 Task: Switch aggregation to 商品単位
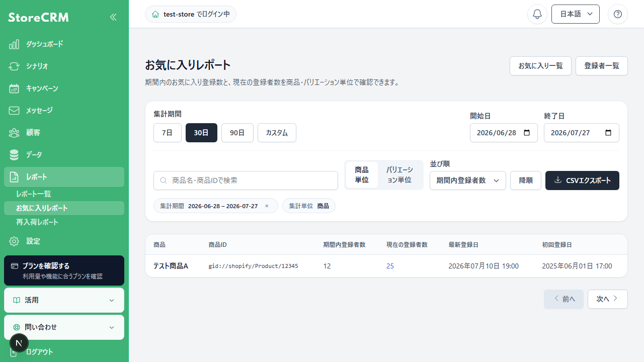coord(362,175)
